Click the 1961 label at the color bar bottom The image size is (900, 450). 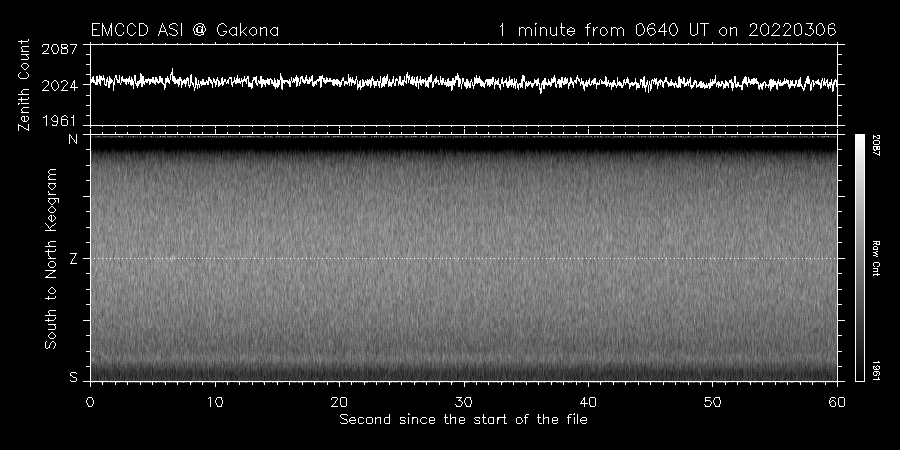(876, 370)
